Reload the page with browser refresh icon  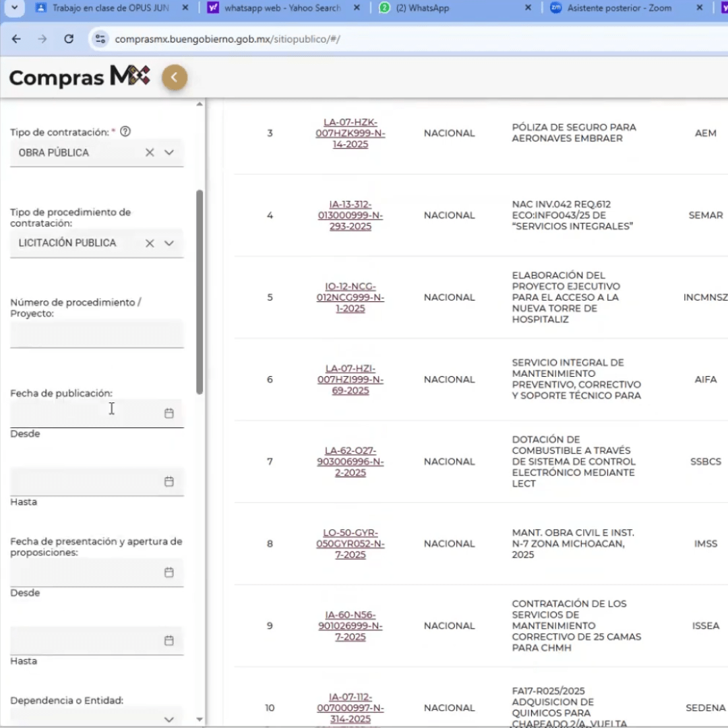click(69, 39)
